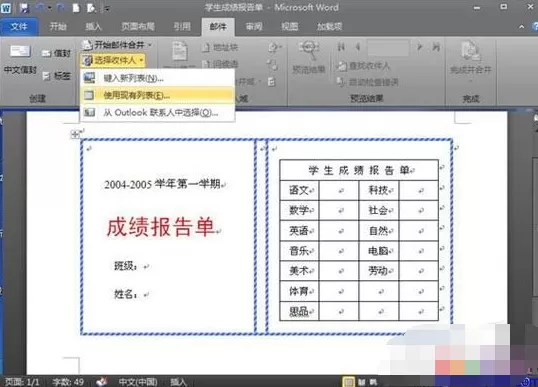This screenshot has height=387, width=538.
Task: Choose 键入新列表(N)... menu item
Action: pyautogui.click(x=157, y=78)
